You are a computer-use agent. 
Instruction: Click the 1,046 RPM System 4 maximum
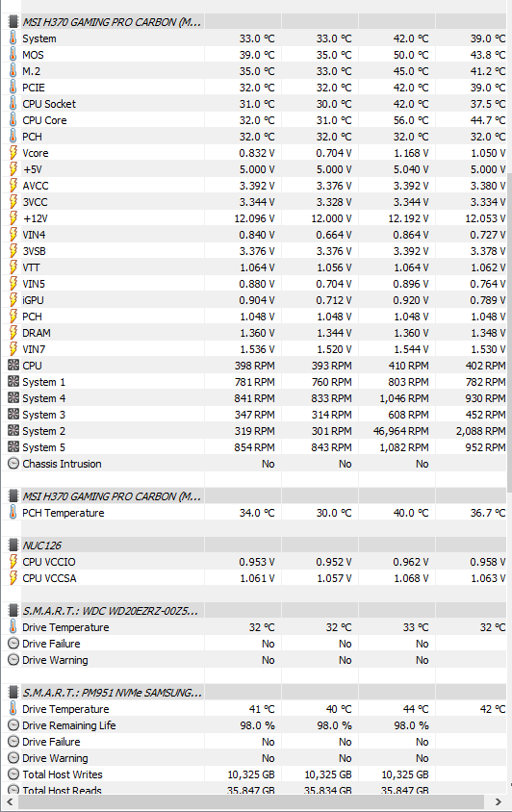pyautogui.click(x=404, y=398)
